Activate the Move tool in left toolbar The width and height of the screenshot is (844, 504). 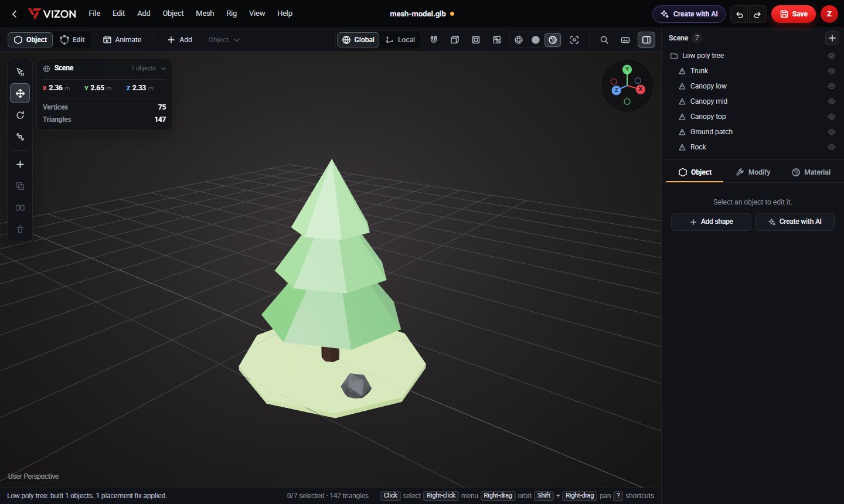[x=20, y=93]
